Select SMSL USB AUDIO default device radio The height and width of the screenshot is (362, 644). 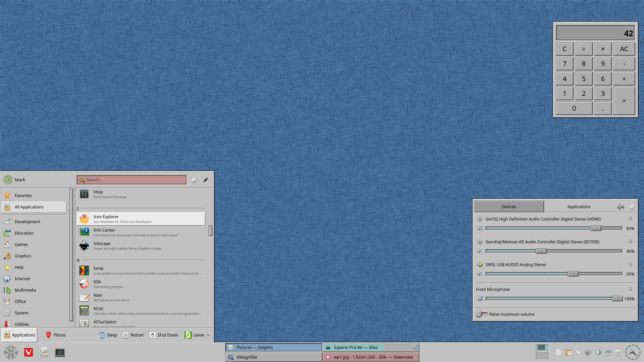click(x=480, y=264)
